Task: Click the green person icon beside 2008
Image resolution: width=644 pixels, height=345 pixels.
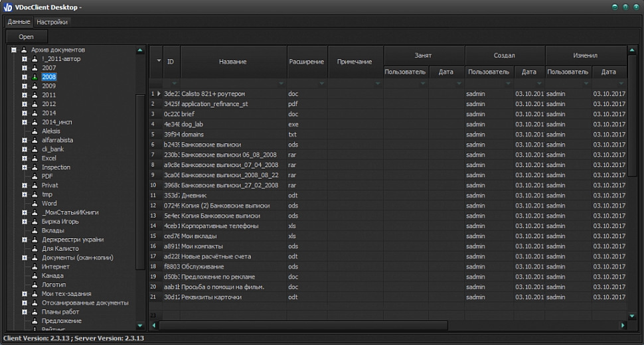Action: click(x=35, y=77)
